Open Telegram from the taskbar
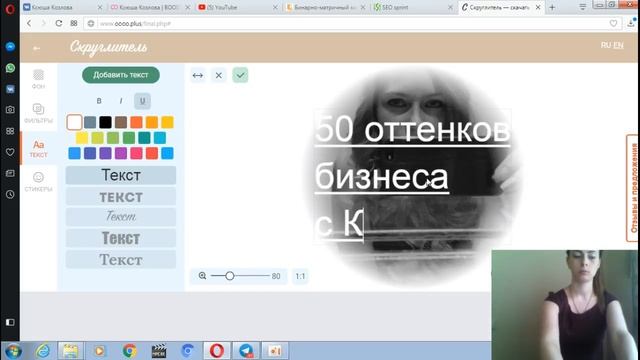The image size is (640, 360). [246, 351]
